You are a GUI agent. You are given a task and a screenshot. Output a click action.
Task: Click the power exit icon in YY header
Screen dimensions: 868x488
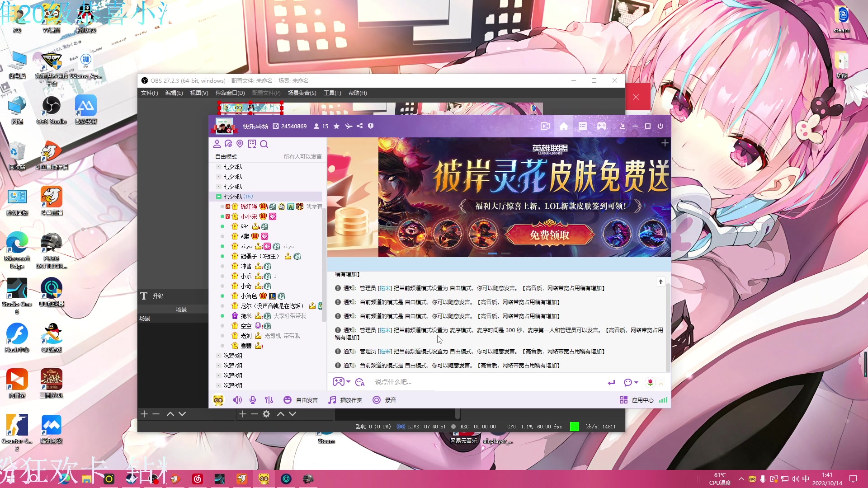point(660,126)
